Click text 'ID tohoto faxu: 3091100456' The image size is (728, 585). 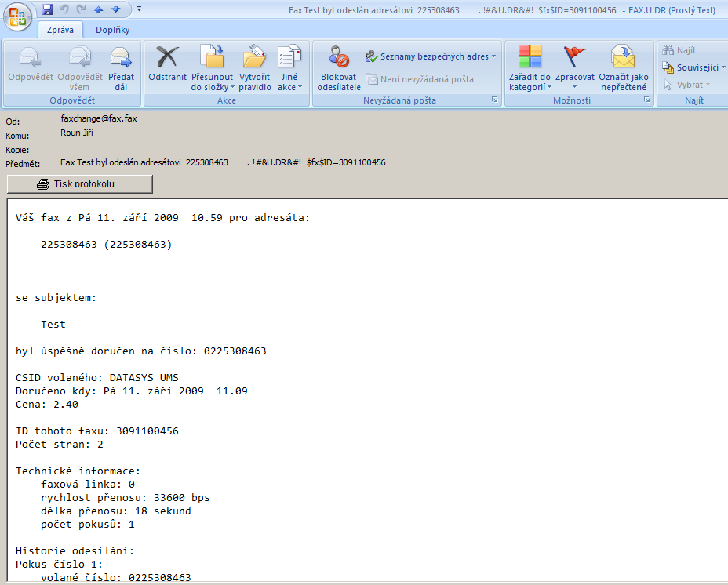pyautogui.click(x=97, y=431)
